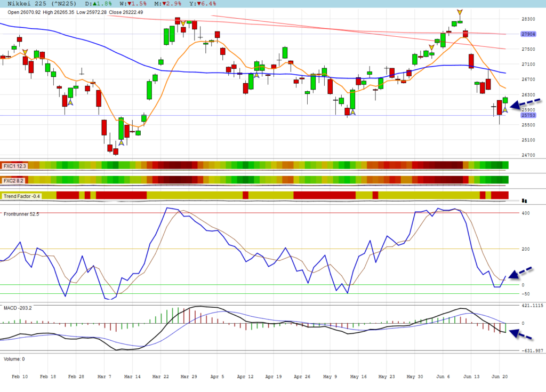The width and height of the screenshot is (546, 392).
Task: Click the High 26265.35 value
Action: 59,12
